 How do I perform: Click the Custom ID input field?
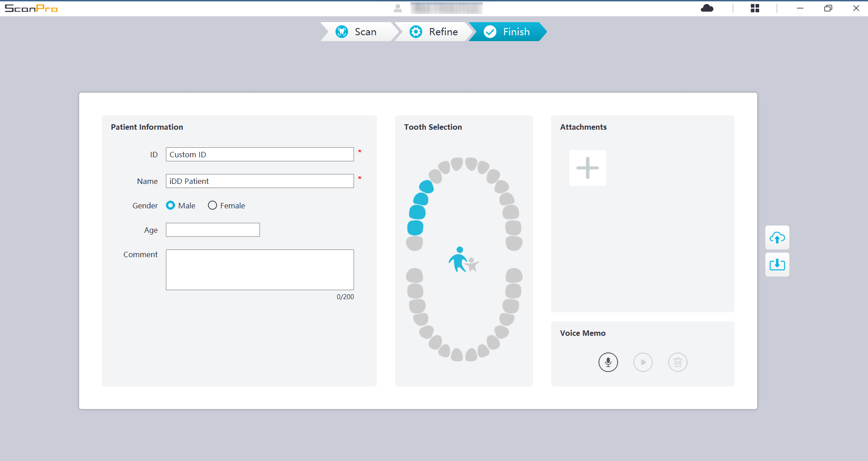259,155
